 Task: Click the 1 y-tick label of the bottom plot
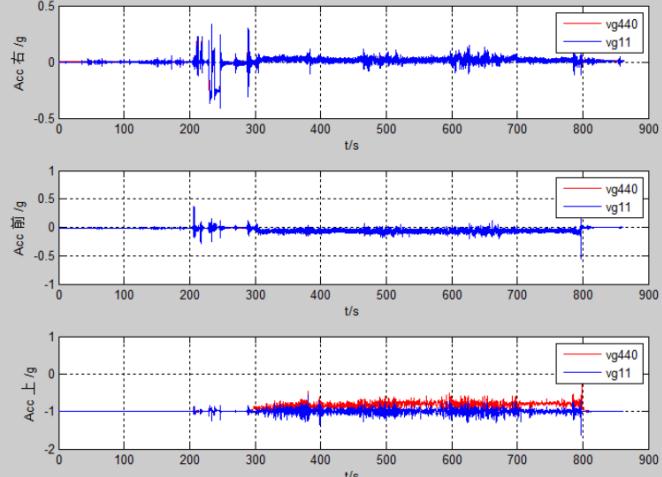(52, 337)
